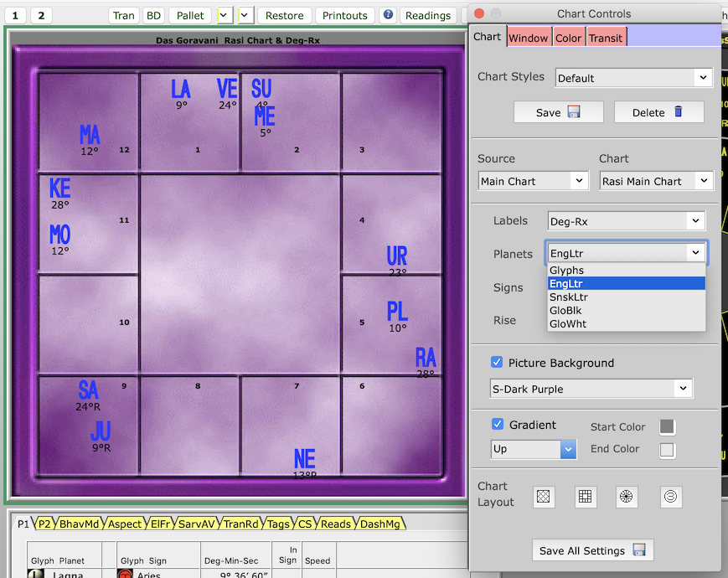
Task: Choose SnskLtr from the Planets list
Action: [x=568, y=297]
